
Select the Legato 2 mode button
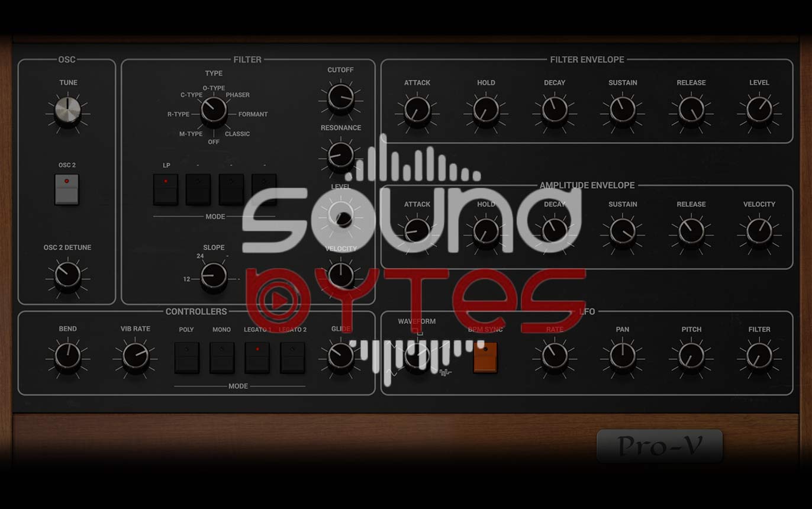click(x=292, y=357)
